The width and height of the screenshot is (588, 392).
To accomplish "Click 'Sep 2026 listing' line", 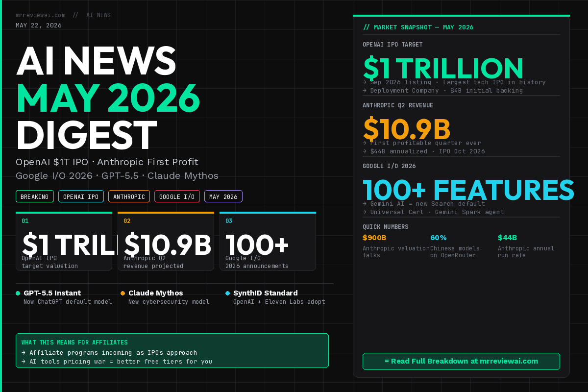I will point(454,82).
